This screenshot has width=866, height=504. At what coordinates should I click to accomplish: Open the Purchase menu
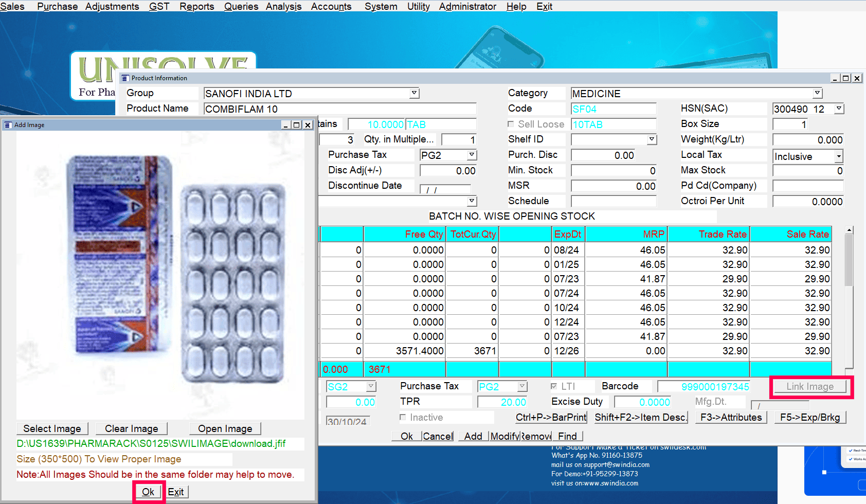pos(57,6)
